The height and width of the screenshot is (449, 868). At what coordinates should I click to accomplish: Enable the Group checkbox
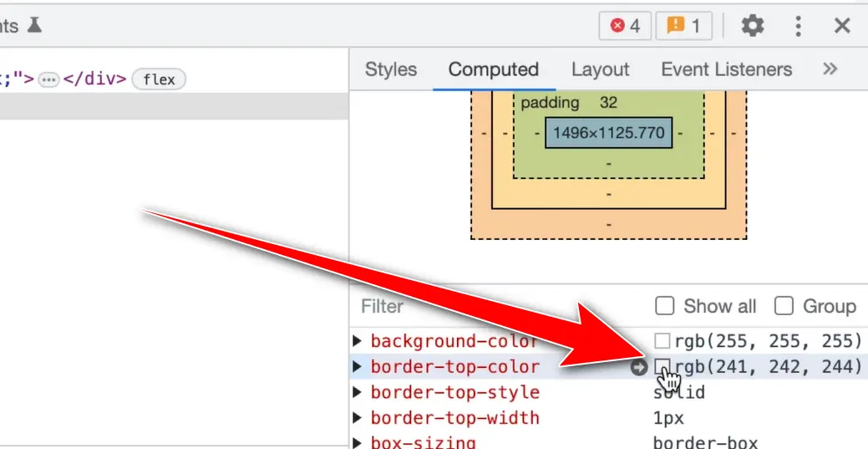(x=784, y=306)
